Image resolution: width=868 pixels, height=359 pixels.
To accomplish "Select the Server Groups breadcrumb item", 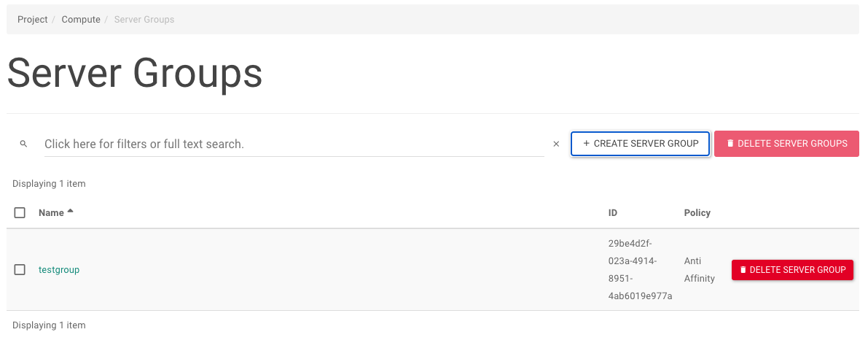I will pos(144,20).
